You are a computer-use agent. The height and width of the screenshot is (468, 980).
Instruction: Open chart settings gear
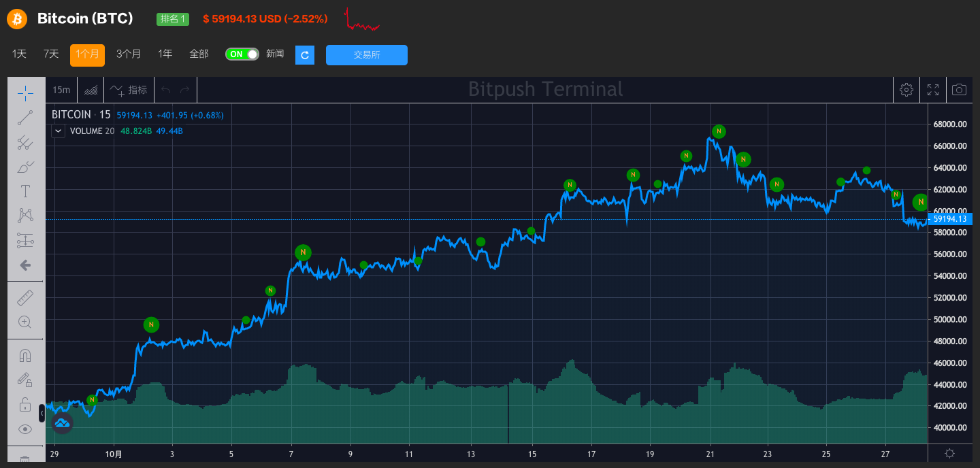906,90
